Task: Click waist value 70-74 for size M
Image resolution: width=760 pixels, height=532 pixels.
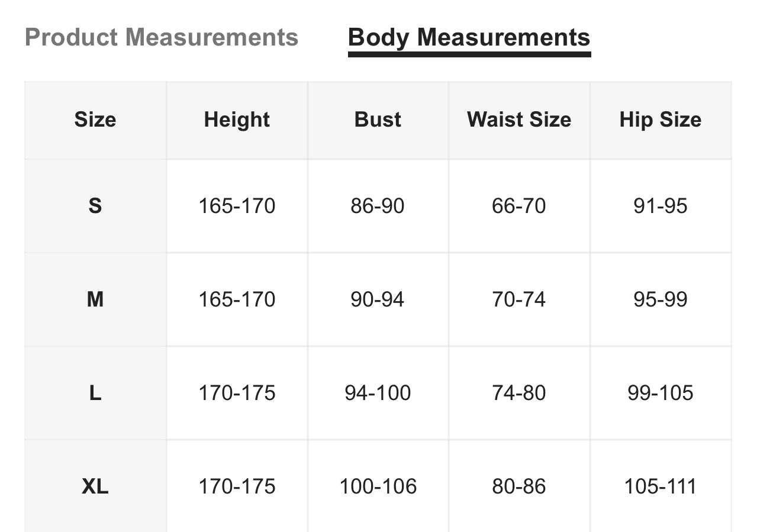Action: [519, 299]
